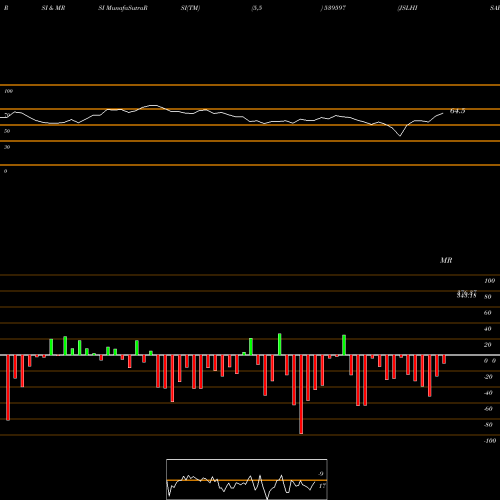The image size is (500, 500).
Task: Click the '60' axis label in the MR panel
Action: click(488, 313)
